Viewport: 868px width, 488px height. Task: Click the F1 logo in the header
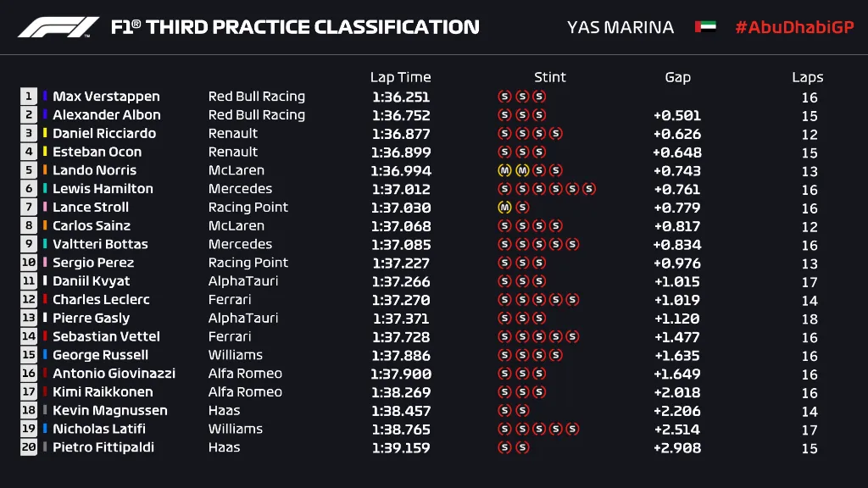[x=58, y=27]
